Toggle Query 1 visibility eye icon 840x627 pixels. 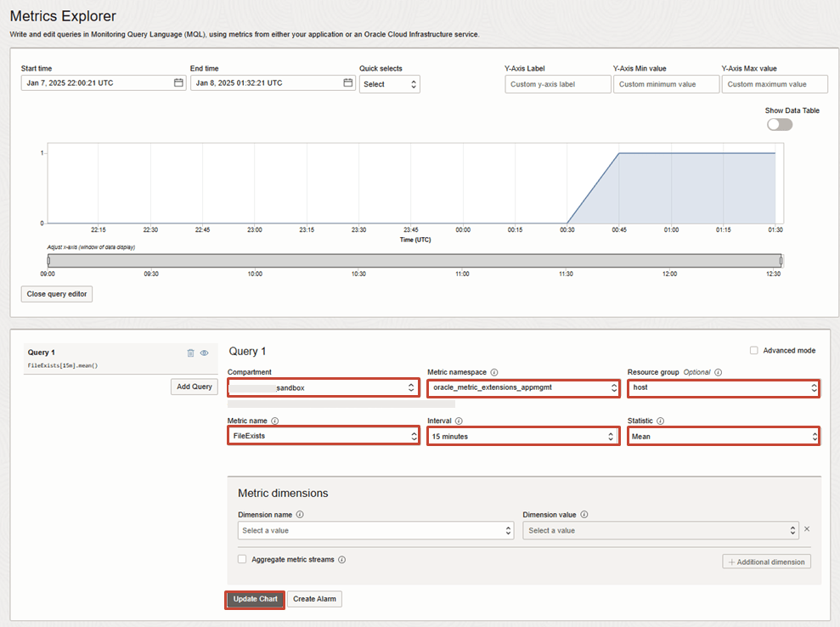pyautogui.click(x=205, y=353)
